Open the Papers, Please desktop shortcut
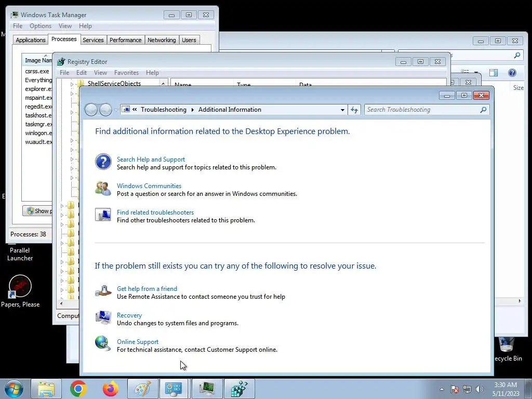532x399 pixels. point(20,291)
